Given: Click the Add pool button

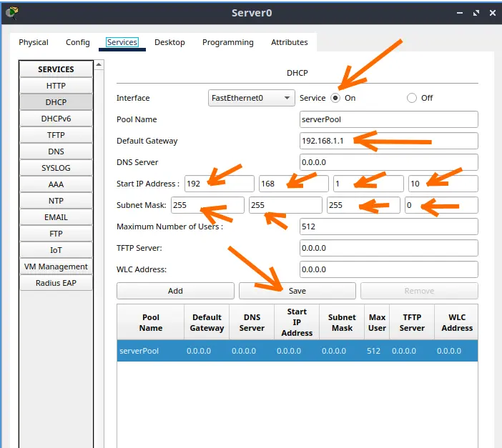Looking at the screenshot, I should 175,291.
